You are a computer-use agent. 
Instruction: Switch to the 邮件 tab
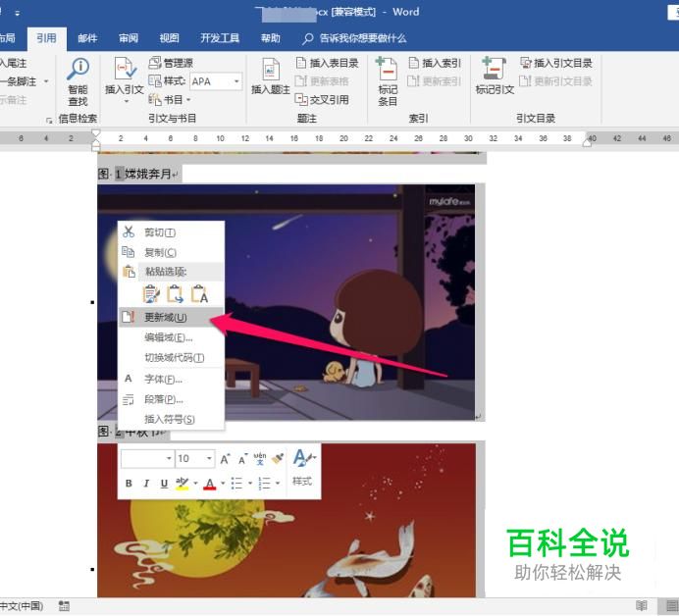click(87, 38)
